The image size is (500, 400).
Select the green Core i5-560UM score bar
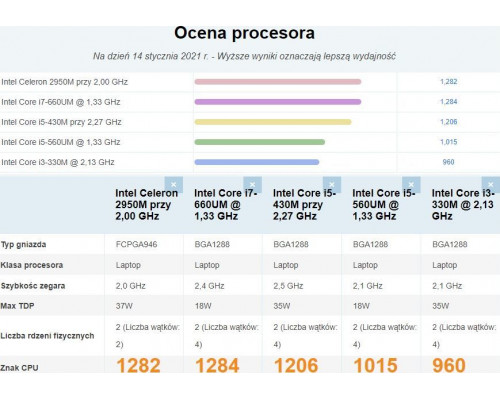pos(260,142)
